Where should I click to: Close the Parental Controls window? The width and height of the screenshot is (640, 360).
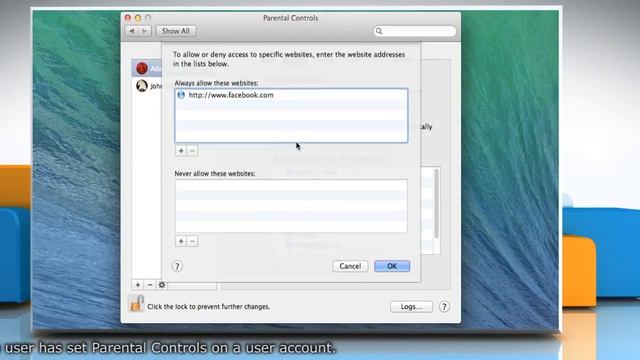(128, 18)
